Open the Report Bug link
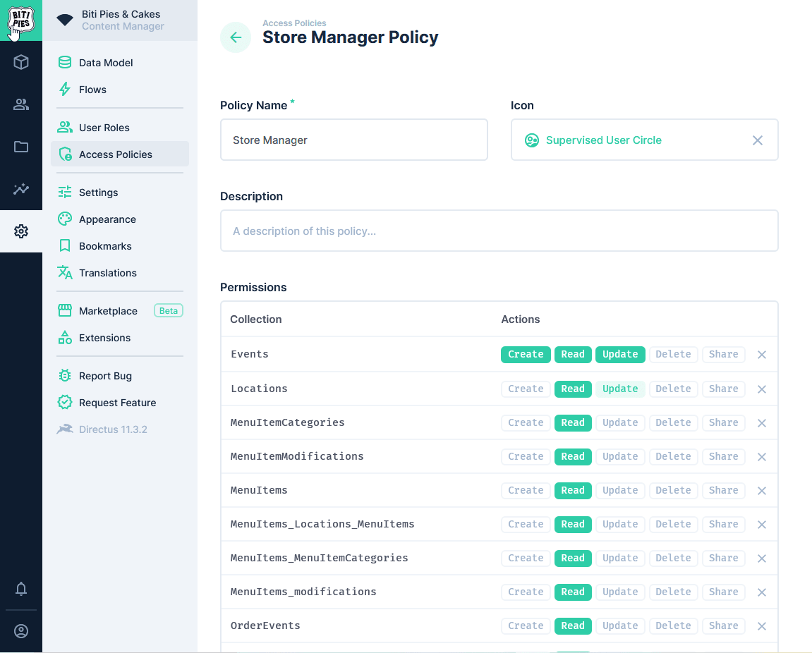This screenshot has width=812, height=653. (x=104, y=376)
